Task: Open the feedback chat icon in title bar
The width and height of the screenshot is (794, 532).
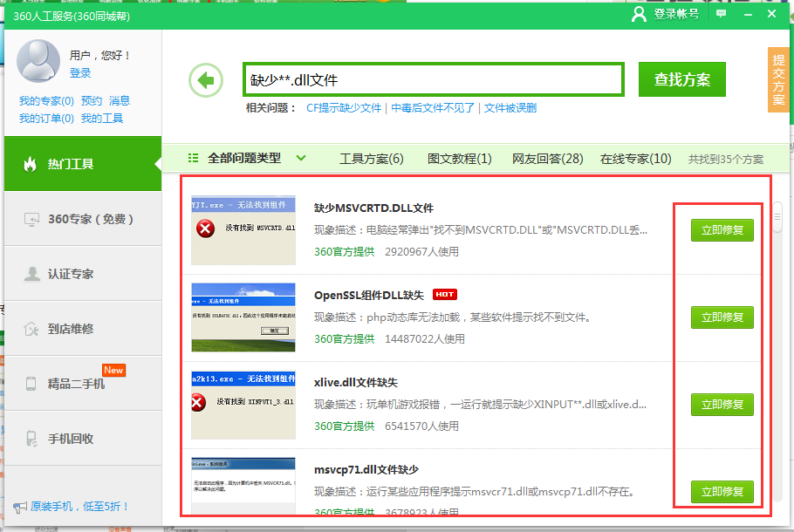Action: (720, 14)
